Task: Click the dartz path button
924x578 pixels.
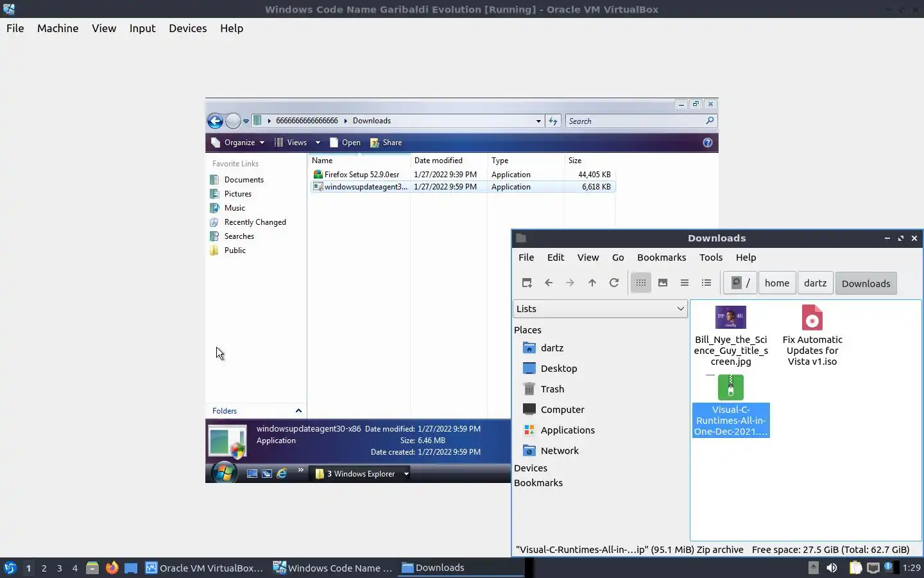Action: (x=815, y=283)
